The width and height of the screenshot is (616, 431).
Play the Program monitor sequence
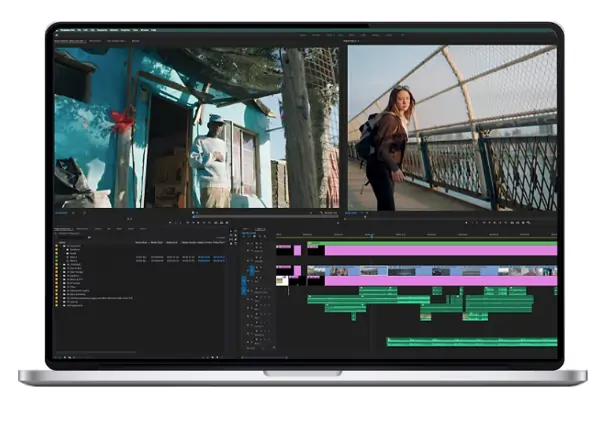495,222
